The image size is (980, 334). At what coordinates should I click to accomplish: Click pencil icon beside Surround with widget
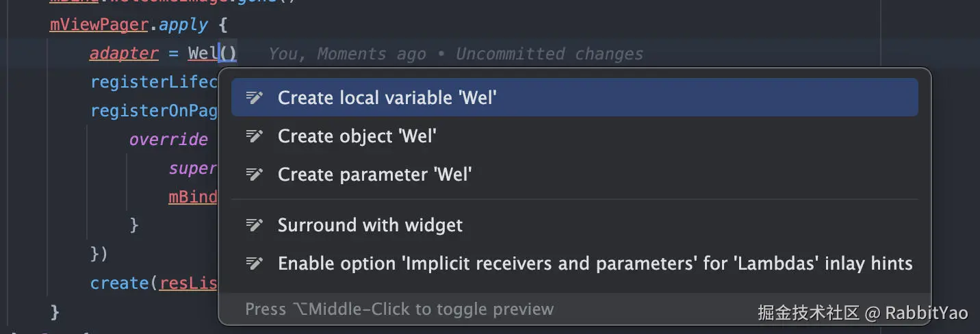[255, 225]
